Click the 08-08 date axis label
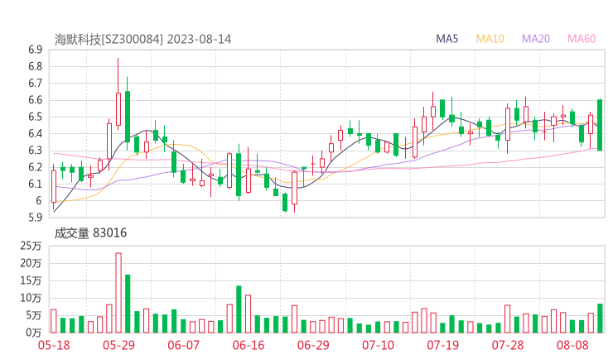 [572, 345]
